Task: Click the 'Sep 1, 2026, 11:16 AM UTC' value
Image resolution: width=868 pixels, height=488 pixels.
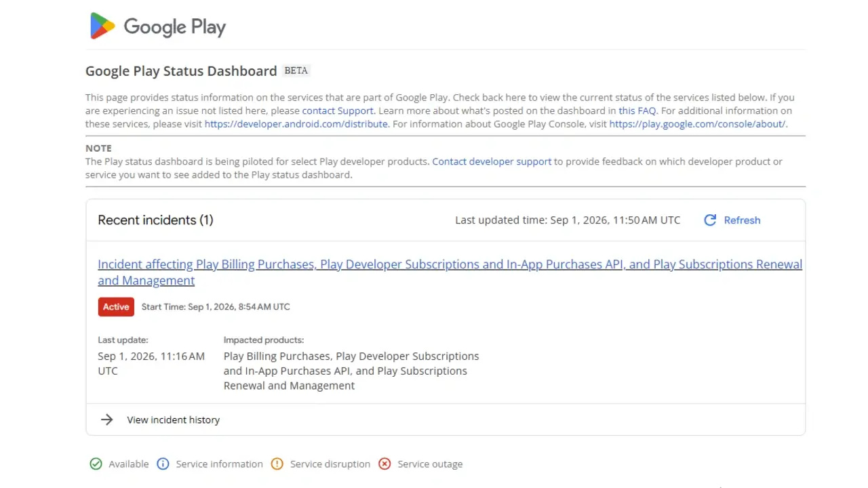Action: point(151,363)
